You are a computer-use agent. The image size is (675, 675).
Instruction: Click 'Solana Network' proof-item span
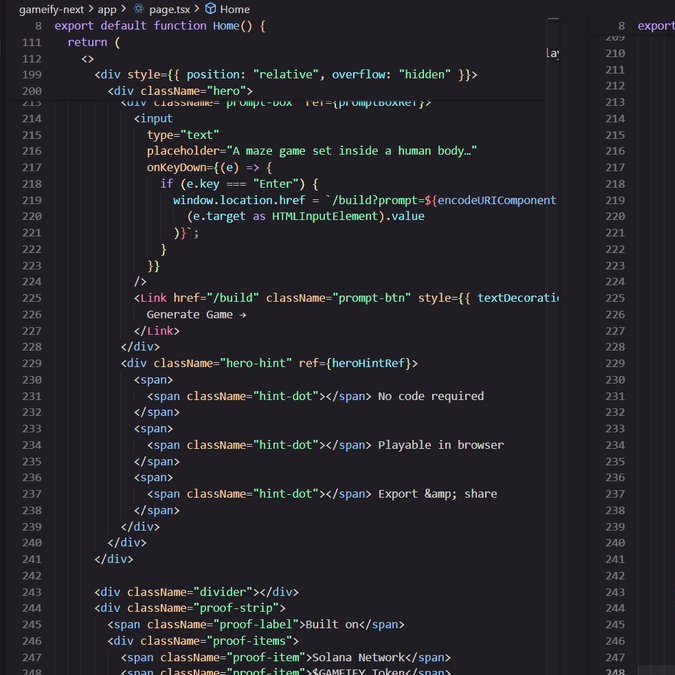(x=286, y=658)
